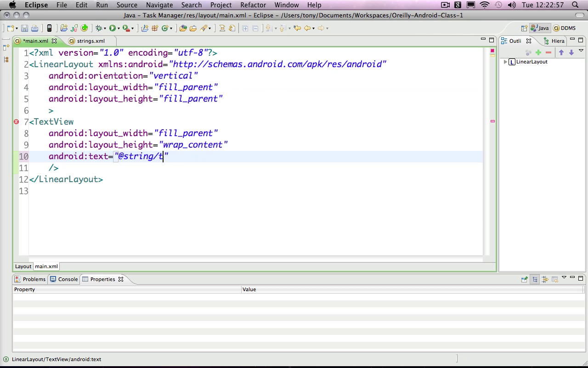The width and height of the screenshot is (588, 368).
Task: Click the Wi-Fi status icon
Action: pos(485,5)
